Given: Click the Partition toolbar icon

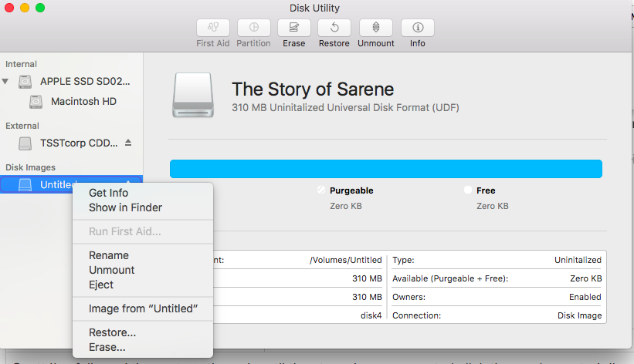Looking at the screenshot, I should pos(254,27).
